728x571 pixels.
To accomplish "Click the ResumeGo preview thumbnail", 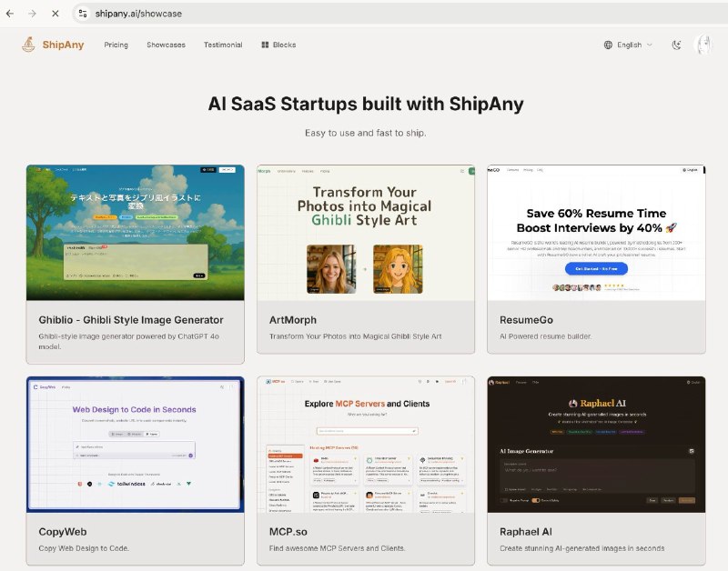I will coord(596,233).
